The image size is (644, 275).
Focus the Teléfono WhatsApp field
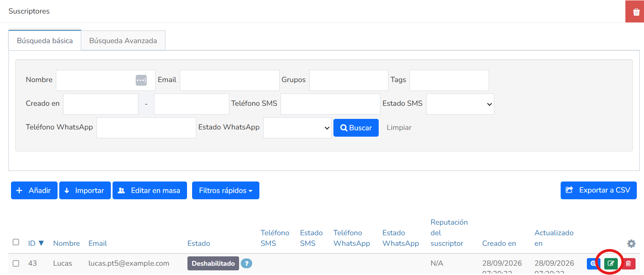[x=146, y=128]
